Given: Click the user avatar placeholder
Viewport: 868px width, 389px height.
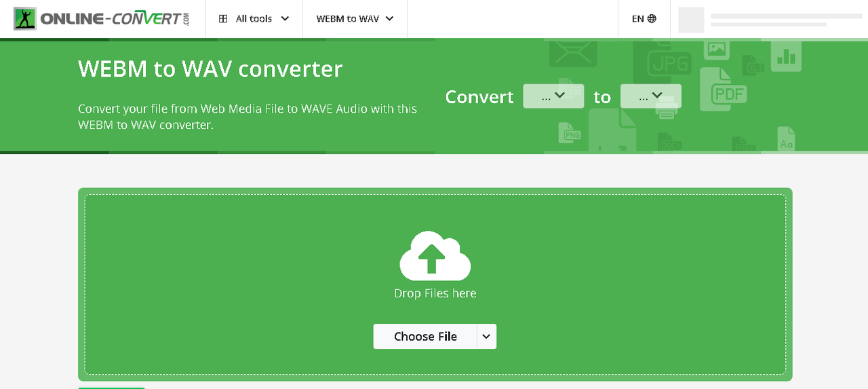Looking at the screenshot, I should pos(691,20).
